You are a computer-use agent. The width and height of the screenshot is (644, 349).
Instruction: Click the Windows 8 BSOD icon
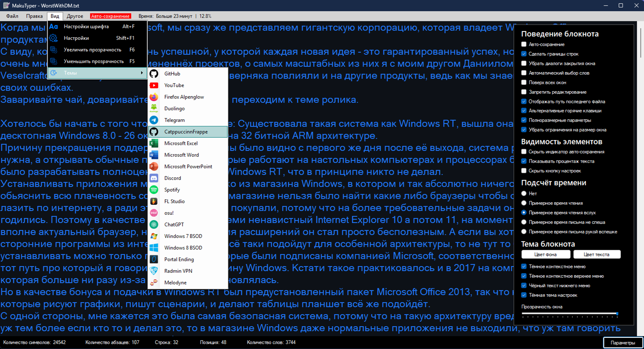[154, 248]
